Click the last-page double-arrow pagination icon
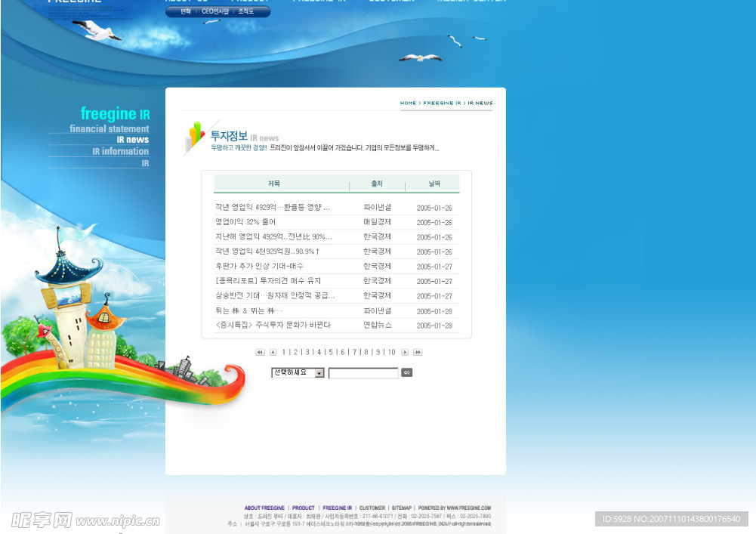Viewport: 756px width, 534px height. point(418,352)
